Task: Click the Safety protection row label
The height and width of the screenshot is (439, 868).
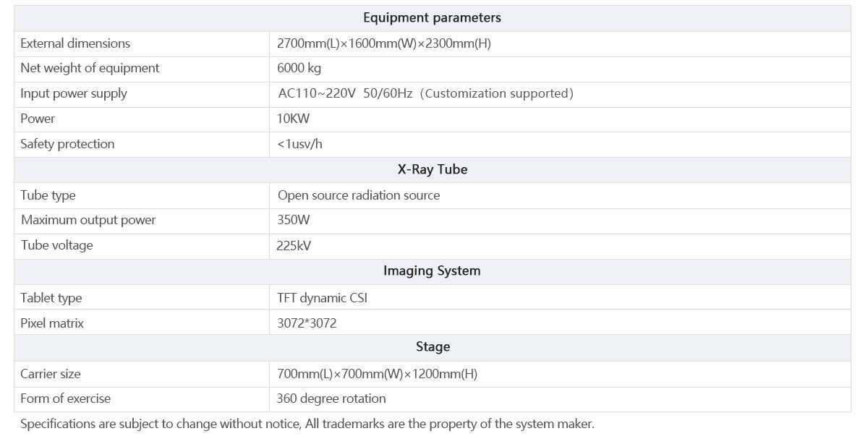Action: (67, 144)
